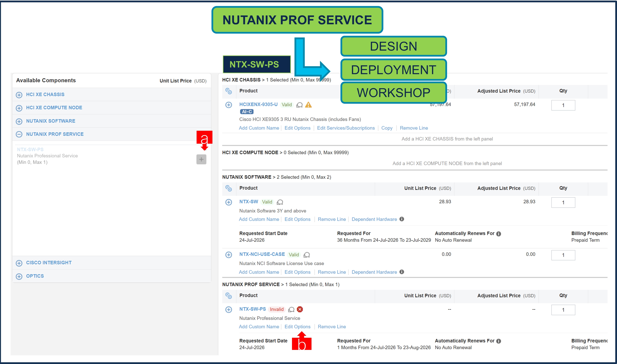The height and width of the screenshot is (364, 617).
Task: Click the Invalid status on NTX-SW-PS
Action: click(x=277, y=309)
